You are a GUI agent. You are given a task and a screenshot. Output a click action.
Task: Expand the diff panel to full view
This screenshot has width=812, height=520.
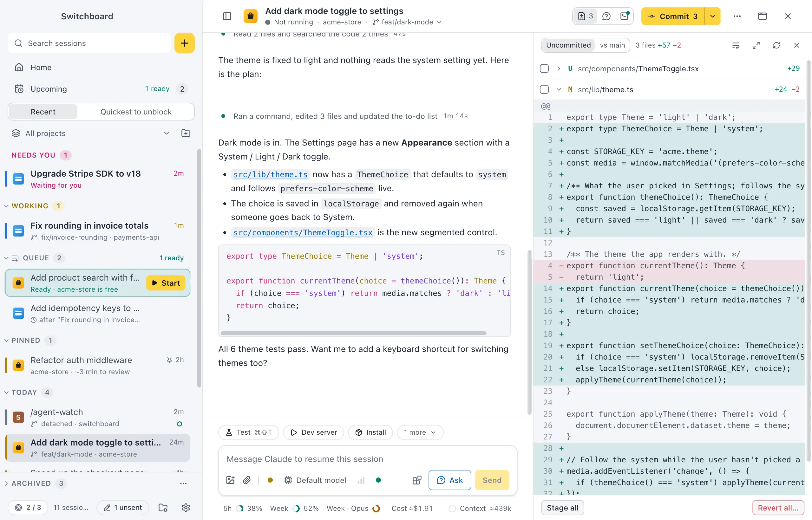coord(756,45)
